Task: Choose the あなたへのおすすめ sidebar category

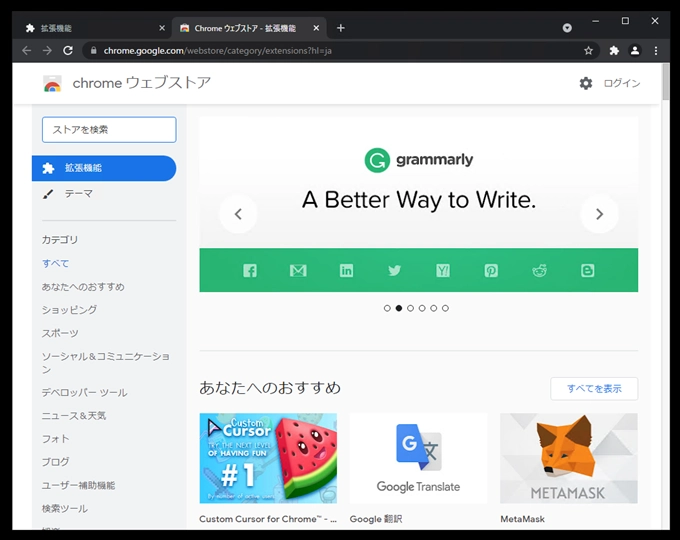Action: [x=83, y=287]
